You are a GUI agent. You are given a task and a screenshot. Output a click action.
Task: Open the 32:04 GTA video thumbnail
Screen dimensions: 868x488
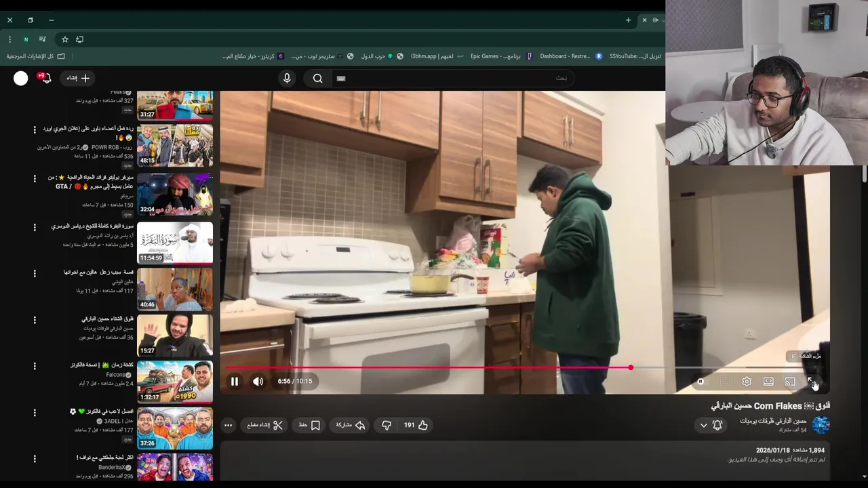tap(175, 195)
